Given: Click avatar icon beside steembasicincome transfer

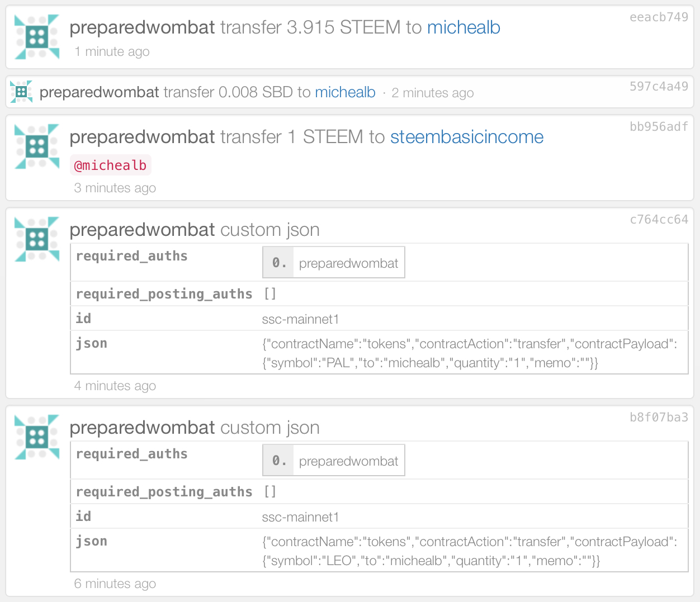Looking at the screenshot, I should (x=37, y=146).
